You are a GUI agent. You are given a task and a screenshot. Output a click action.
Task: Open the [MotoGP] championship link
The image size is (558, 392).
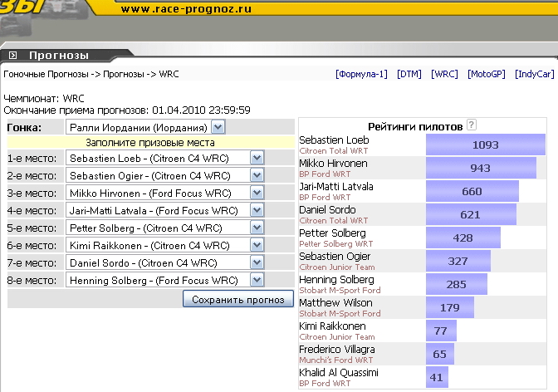pos(487,74)
